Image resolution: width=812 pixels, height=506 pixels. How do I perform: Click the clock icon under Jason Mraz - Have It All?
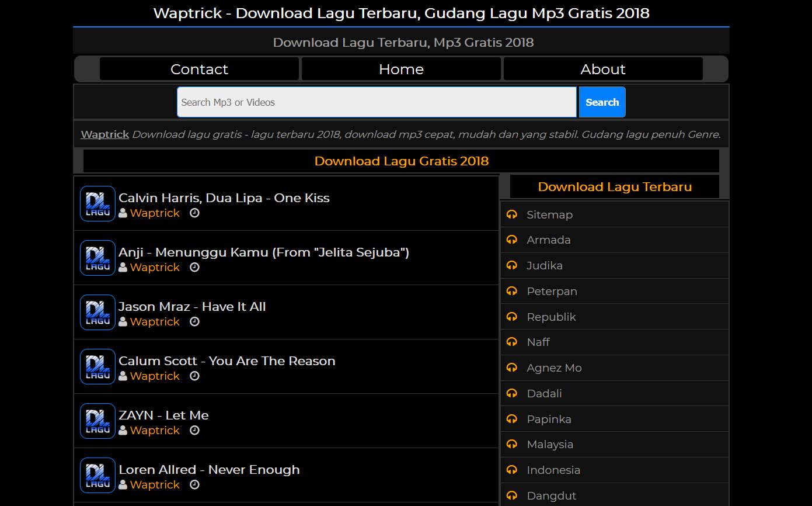(x=195, y=322)
